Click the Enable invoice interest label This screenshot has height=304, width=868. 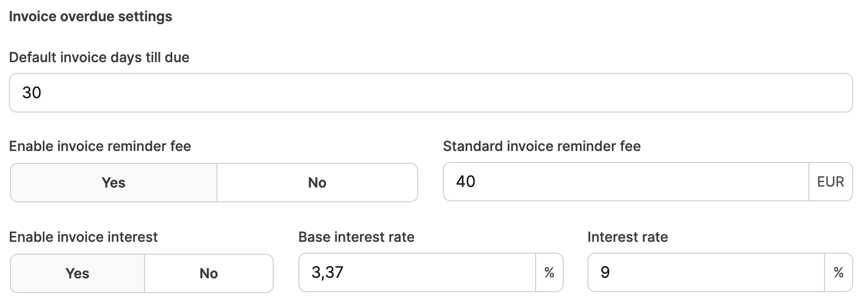pos(83,237)
